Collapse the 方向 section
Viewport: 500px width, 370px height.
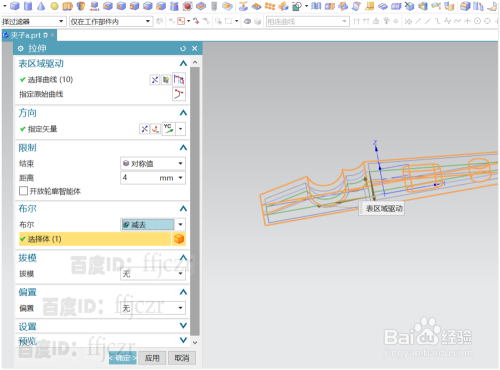click(x=183, y=113)
